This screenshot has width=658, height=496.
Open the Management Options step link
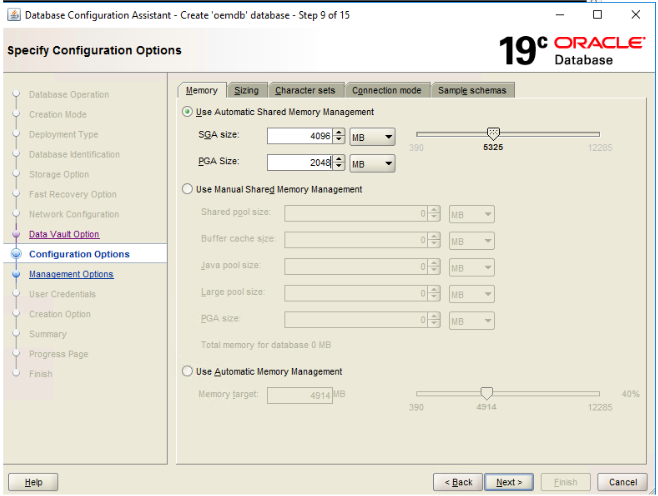[71, 274]
